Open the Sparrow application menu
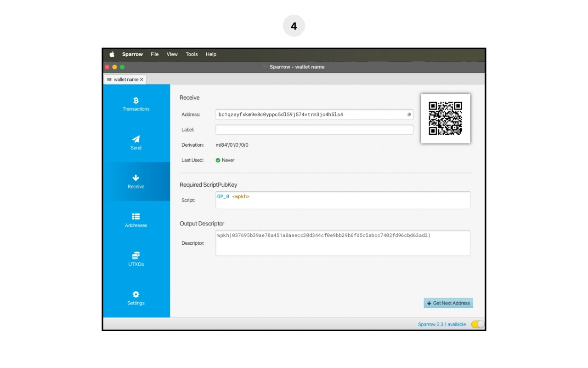588x368 pixels. tap(132, 54)
